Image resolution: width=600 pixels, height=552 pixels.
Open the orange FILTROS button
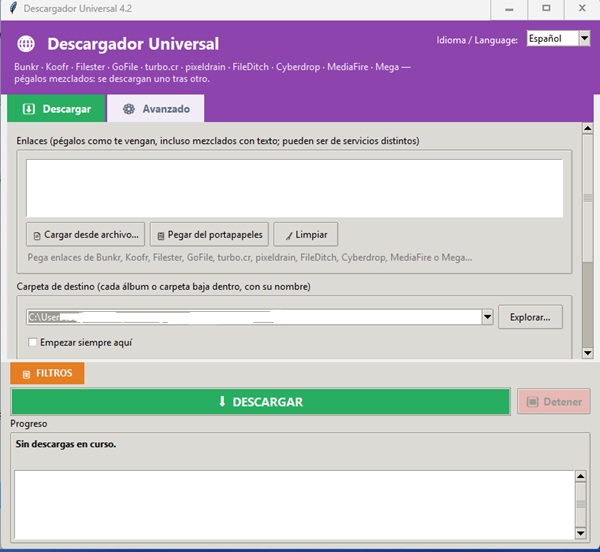47,373
